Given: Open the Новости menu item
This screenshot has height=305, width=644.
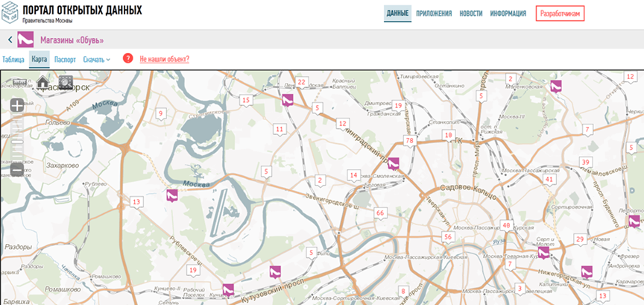Looking at the screenshot, I should click(470, 13).
